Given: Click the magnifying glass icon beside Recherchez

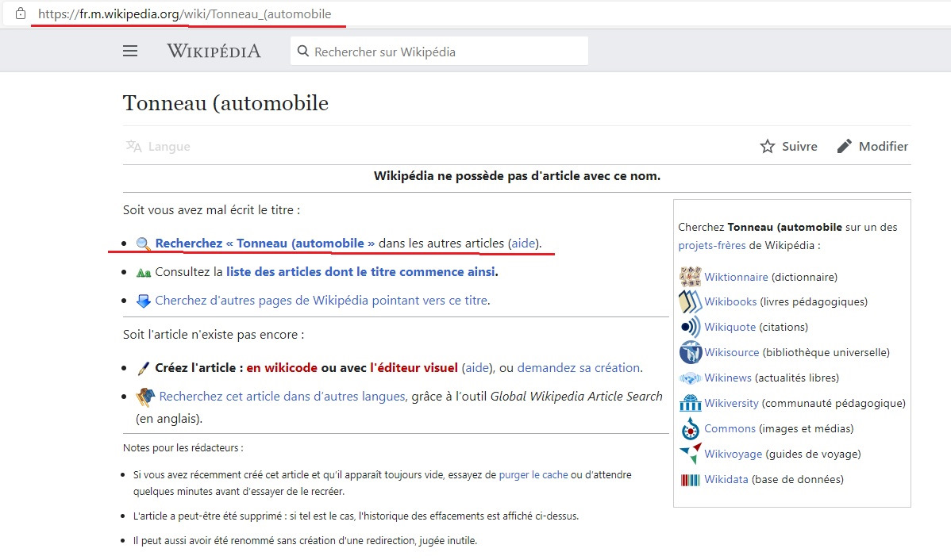Looking at the screenshot, I should click(x=143, y=244).
